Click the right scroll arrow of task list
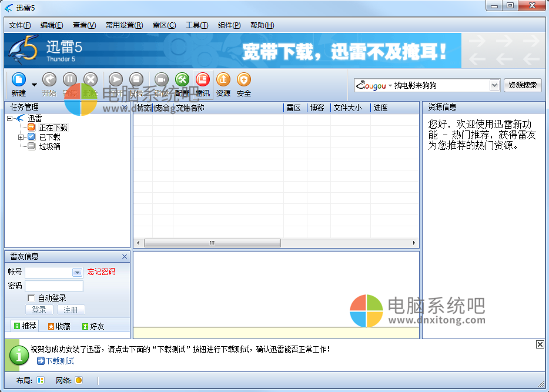Screen dimensions: 549x392 (x=414, y=243)
